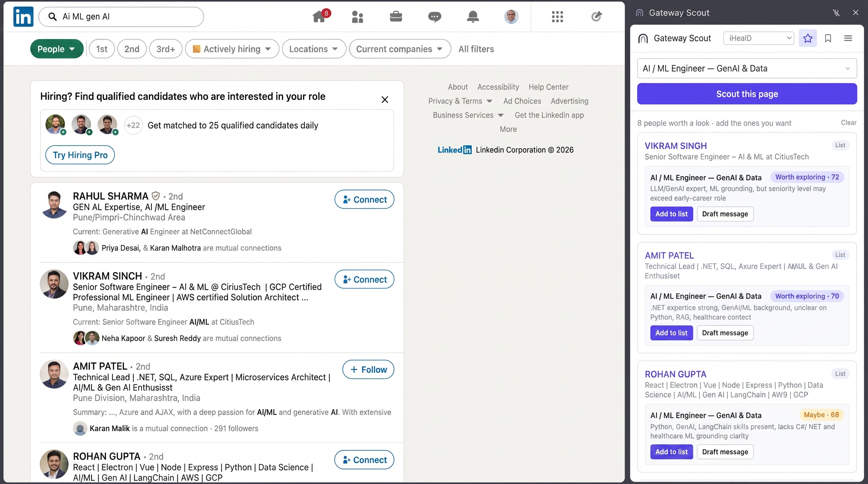The image size is (868, 484).
Task: Connect with Rahul Sharma
Action: click(364, 199)
